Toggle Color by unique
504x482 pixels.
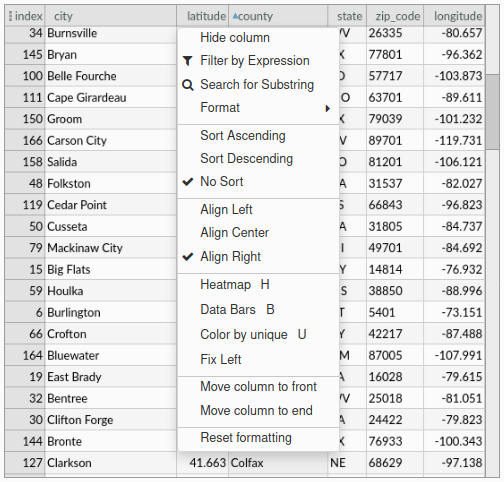(x=258, y=335)
